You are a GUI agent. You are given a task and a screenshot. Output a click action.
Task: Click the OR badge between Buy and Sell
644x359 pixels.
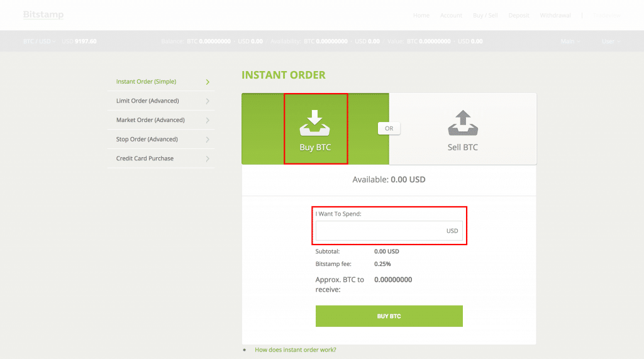(389, 128)
